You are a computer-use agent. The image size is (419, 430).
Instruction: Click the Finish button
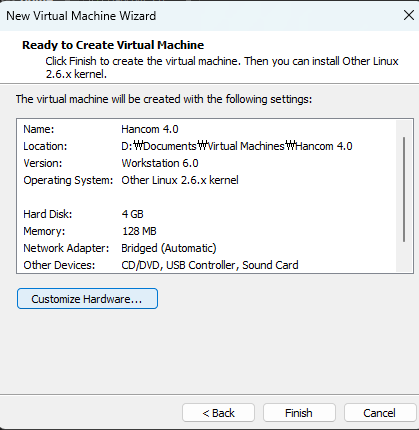pos(299,413)
